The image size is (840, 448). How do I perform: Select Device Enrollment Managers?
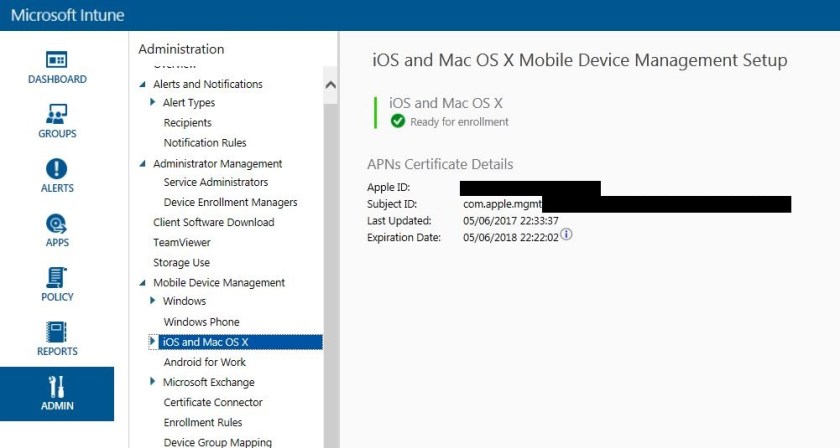pos(230,202)
